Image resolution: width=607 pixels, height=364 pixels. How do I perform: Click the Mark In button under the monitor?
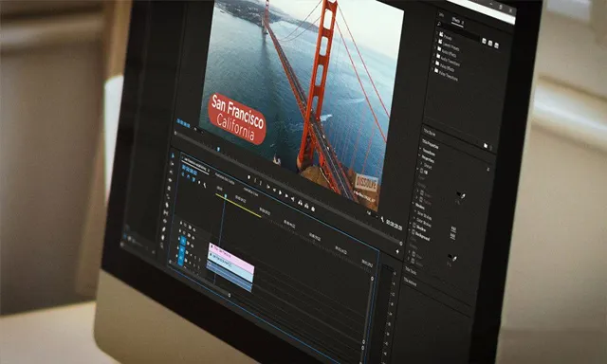[255, 180]
